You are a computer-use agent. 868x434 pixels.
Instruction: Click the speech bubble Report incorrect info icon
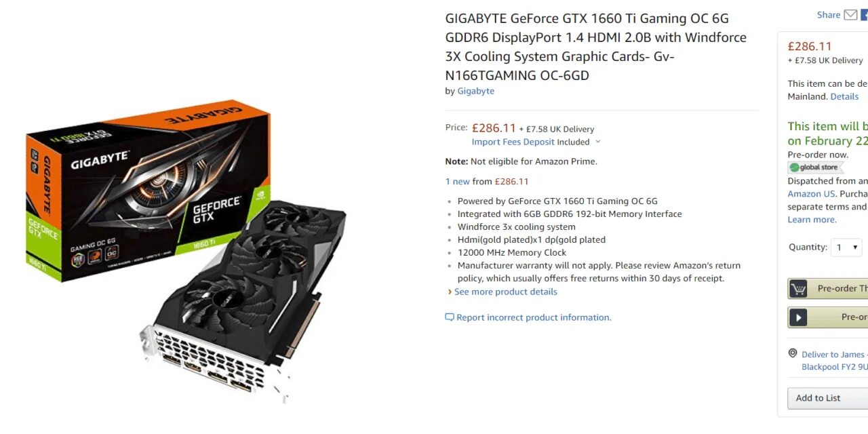click(449, 317)
